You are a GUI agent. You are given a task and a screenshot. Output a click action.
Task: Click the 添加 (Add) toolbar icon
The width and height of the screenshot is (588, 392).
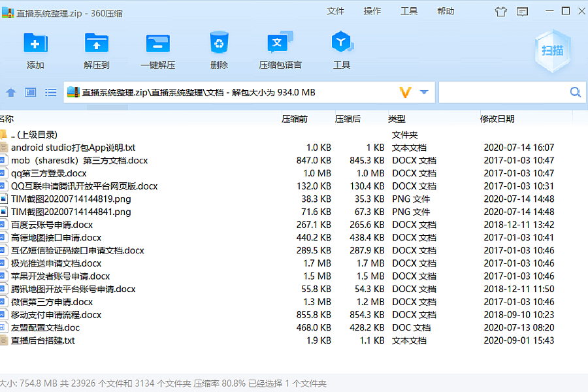(35, 43)
